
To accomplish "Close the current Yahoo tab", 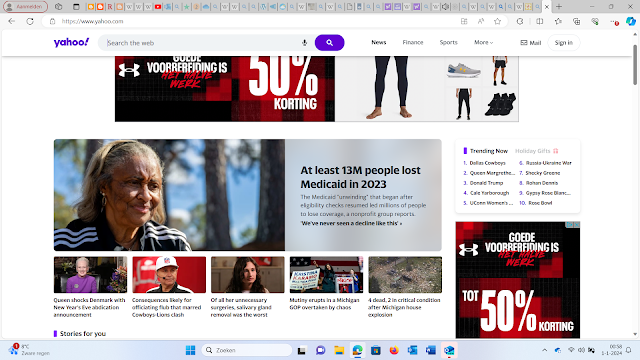I will (547, 7).
